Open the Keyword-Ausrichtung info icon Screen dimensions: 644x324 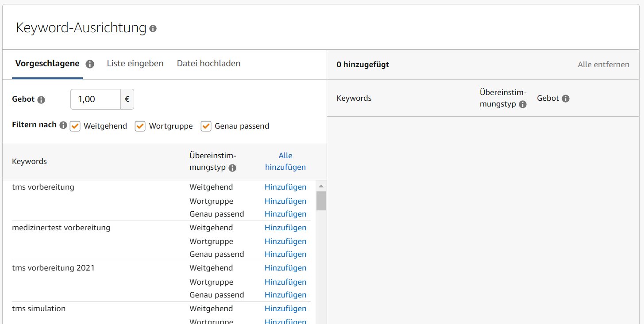coord(153,29)
